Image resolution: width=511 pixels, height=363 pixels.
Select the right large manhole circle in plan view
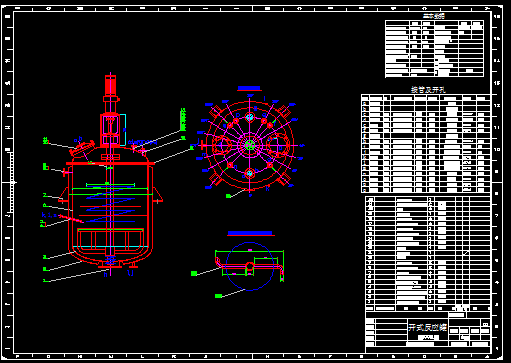(278, 145)
